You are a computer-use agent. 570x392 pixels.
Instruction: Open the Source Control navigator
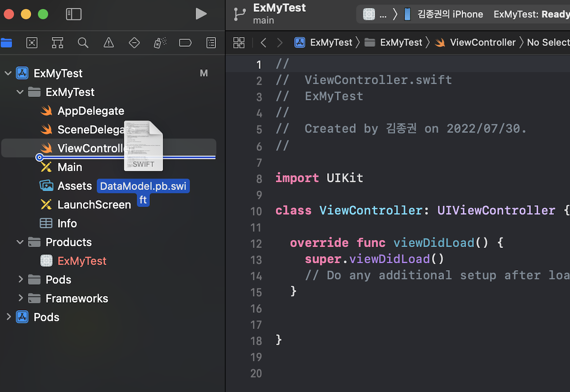32,43
